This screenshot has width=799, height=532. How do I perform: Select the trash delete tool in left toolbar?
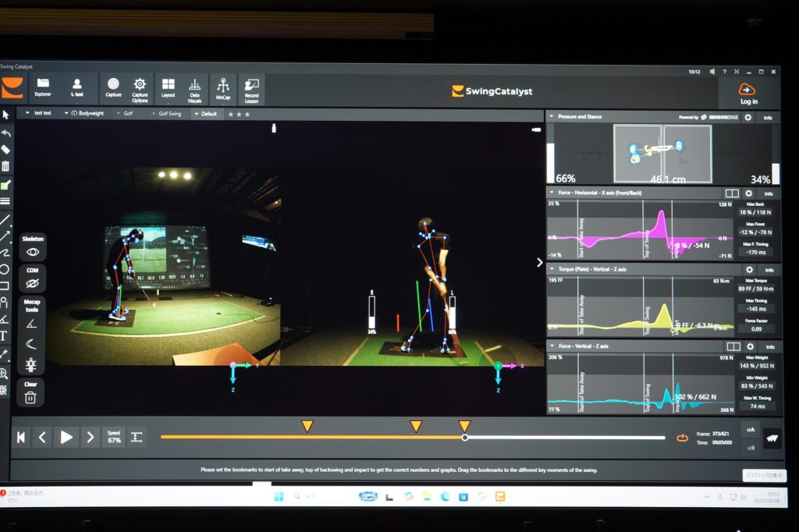pyautogui.click(x=5, y=166)
